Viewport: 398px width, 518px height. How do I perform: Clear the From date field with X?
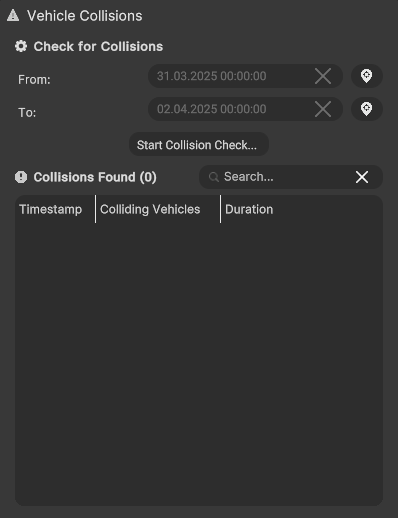[x=323, y=76]
